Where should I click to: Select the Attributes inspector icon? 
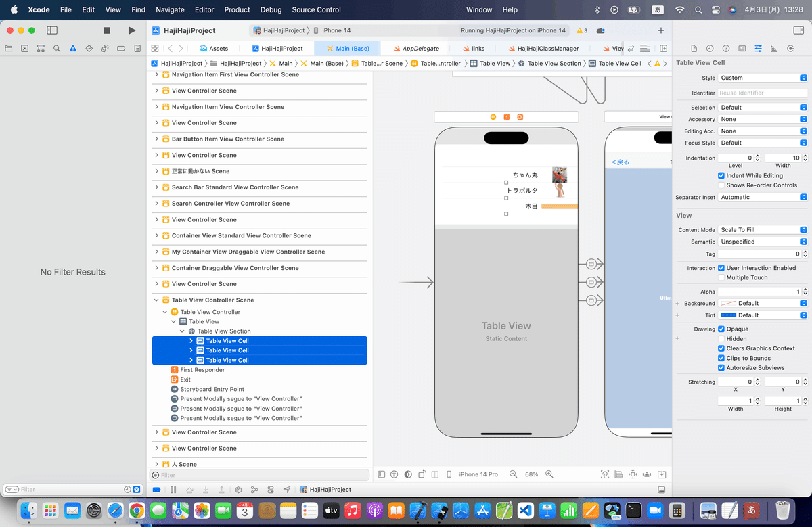click(x=758, y=49)
